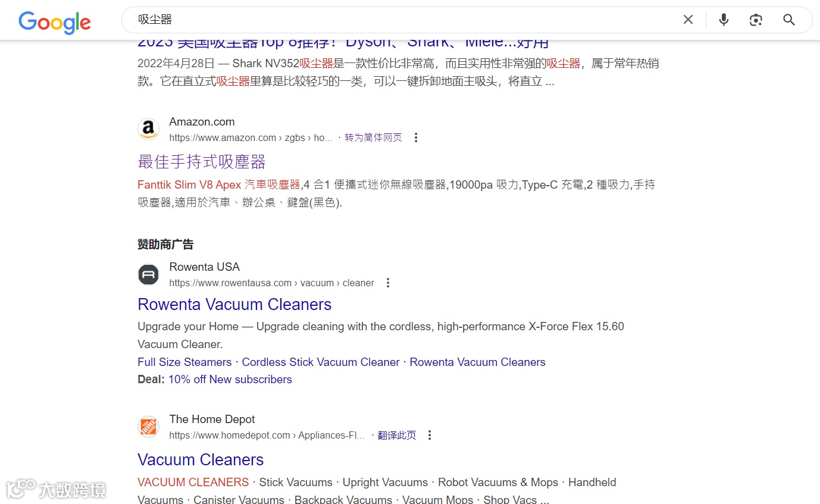Click the 赞助商广告 heading
Image resolution: width=820 pixels, height=504 pixels.
click(165, 244)
